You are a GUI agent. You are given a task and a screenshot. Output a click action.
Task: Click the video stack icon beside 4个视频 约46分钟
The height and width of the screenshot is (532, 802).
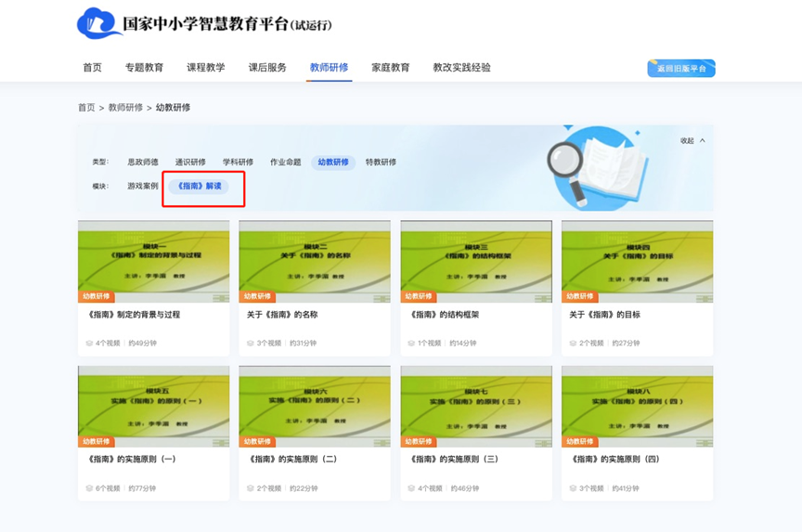point(411,488)
